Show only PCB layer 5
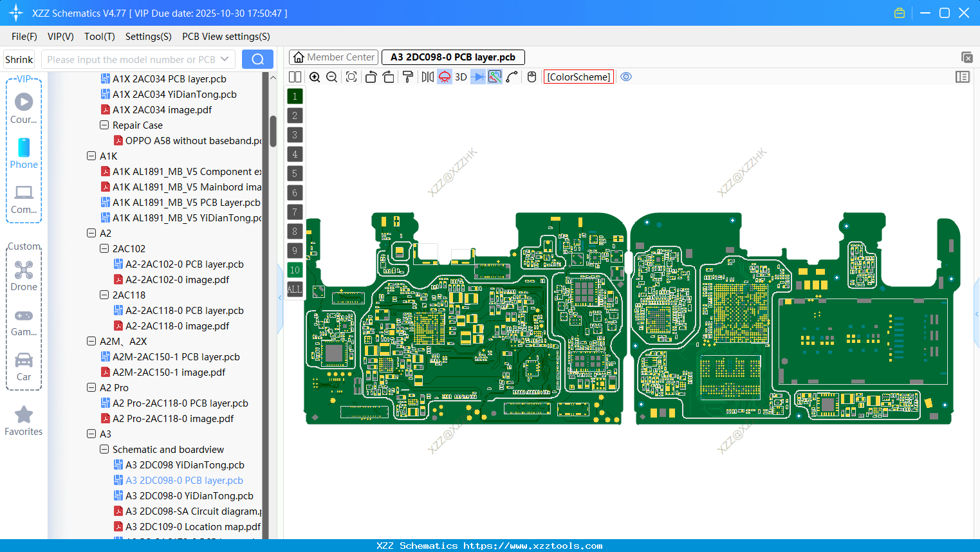The height and width of the screenshot is (552, 980). click(294, 174)
